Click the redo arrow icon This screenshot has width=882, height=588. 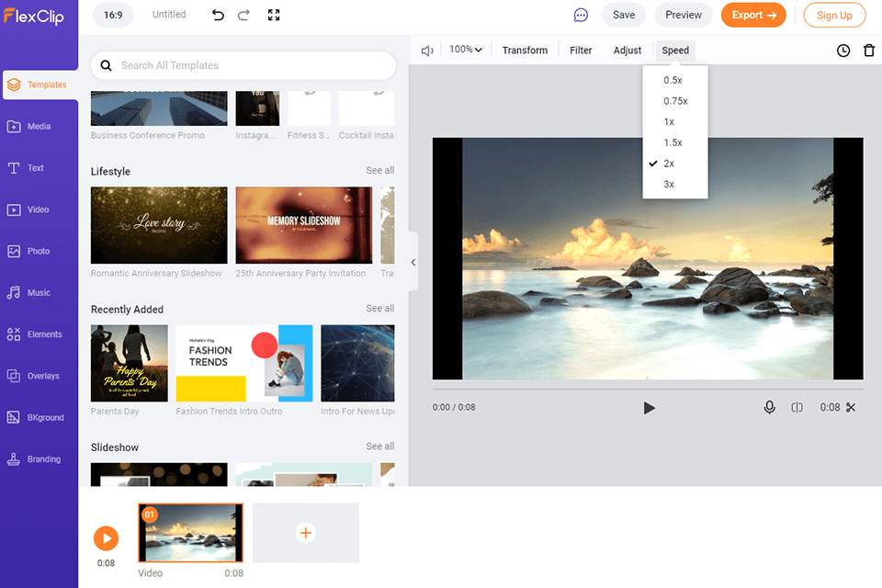click(x=243, y=15)
